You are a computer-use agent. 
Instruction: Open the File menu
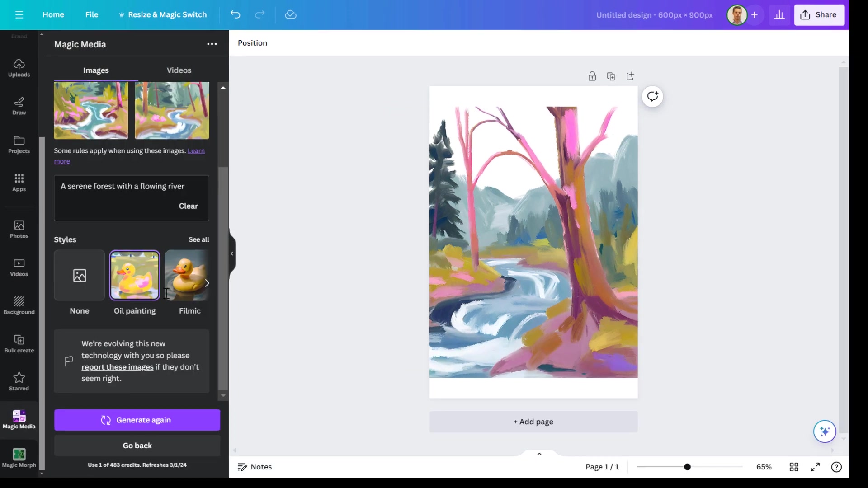(x=92, y=14)
